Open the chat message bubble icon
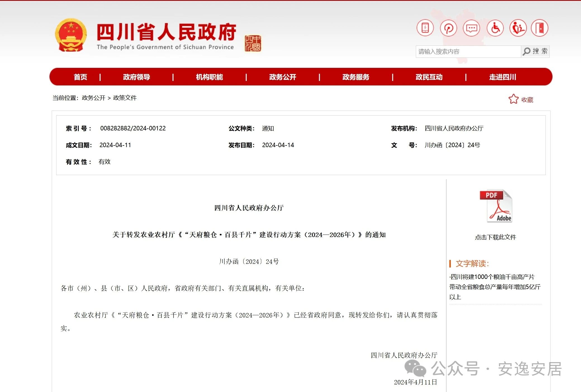The height and width of the screenshot is (392, 581). (x=471, y=28)
